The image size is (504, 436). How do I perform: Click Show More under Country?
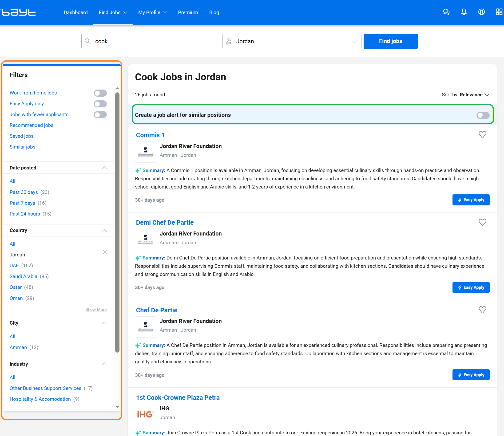tap(96, 309)
